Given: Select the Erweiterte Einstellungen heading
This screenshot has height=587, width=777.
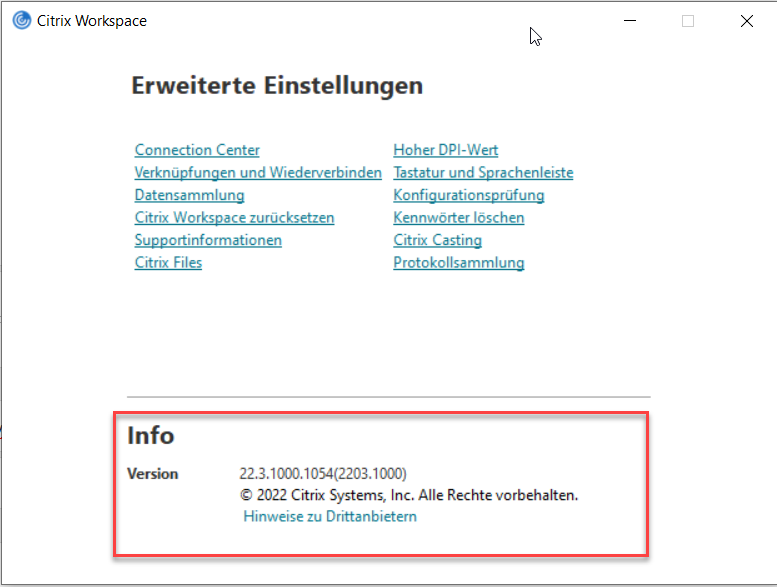Looking at the screenshot, I should (x=278, y=85).
